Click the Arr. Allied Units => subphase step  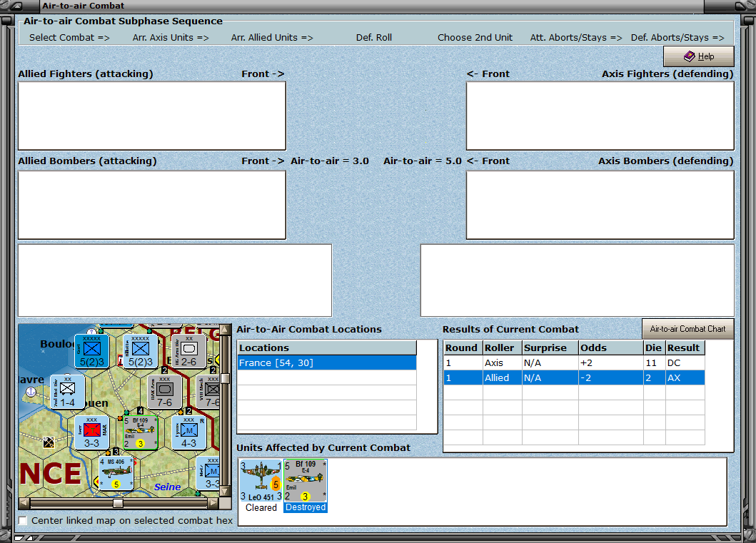[272, 38]
